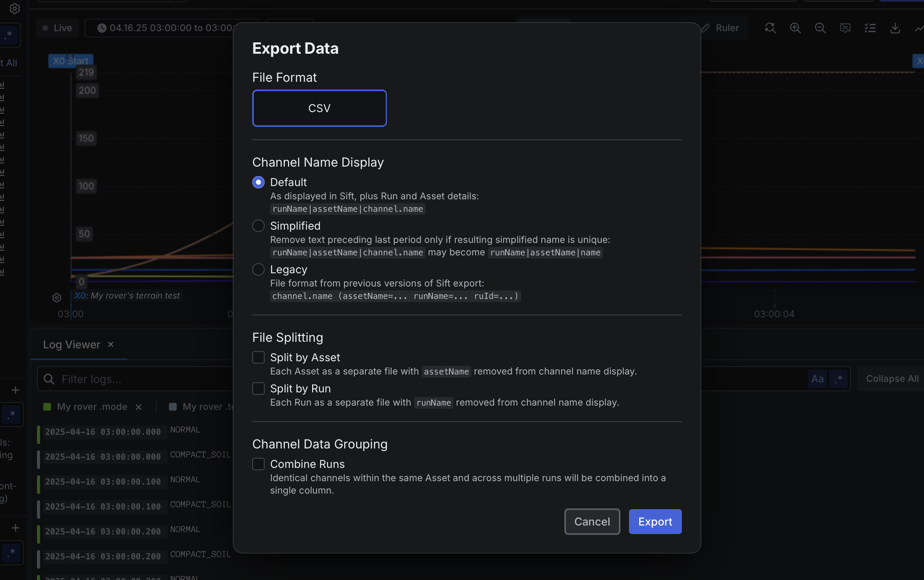The image size is (924, 580).
Task: Hide annotations via the crossed comment icon
Action: 845,28
